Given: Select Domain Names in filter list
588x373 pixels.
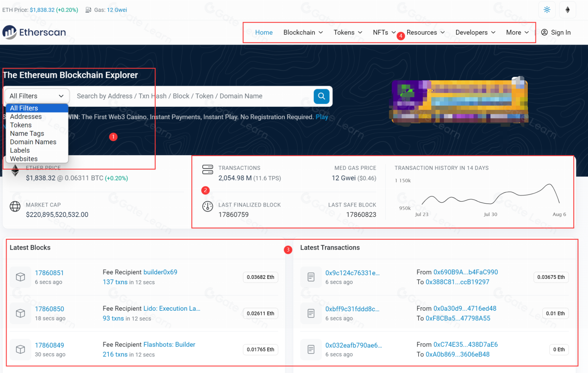Looking at the screenshot, I should coord(33,142).
